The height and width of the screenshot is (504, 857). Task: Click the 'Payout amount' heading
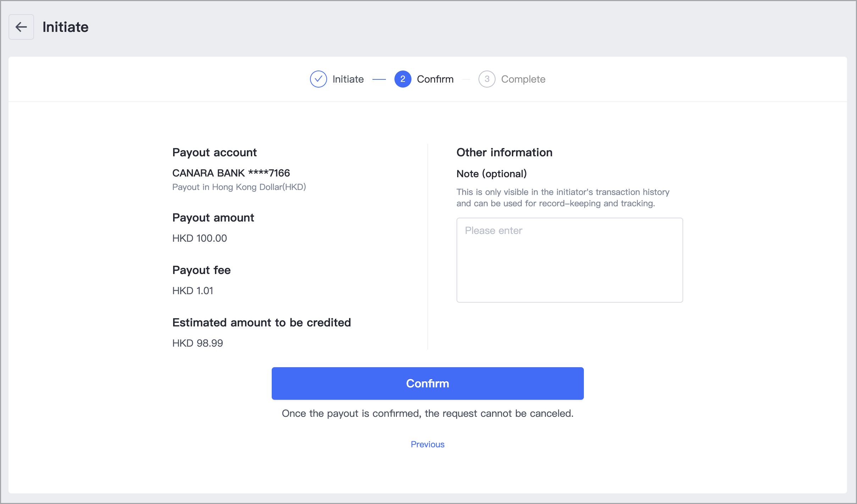click(x=213, y=218)
